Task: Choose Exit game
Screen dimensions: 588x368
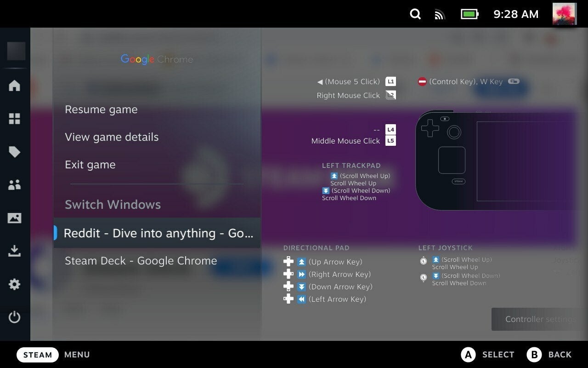Action: point(90,165)
